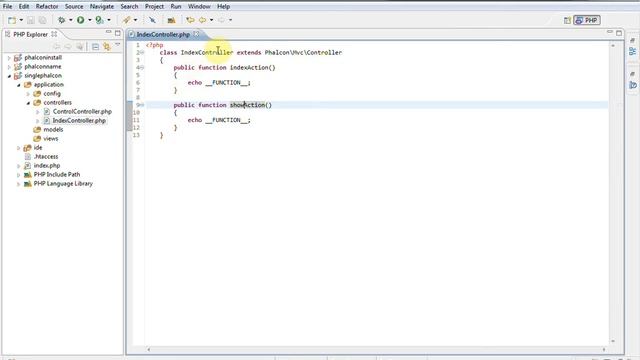The width and height of the screenshot is (640, 360).
Task: Click the PHP Explorer Back arrow icon
Action: [57, 47]
